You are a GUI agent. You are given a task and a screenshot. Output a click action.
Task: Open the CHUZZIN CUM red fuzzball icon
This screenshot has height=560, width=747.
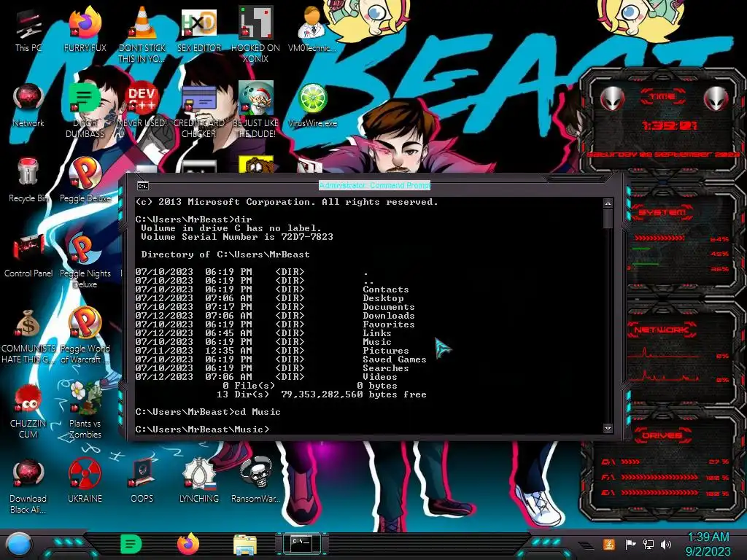click(28, 411)
